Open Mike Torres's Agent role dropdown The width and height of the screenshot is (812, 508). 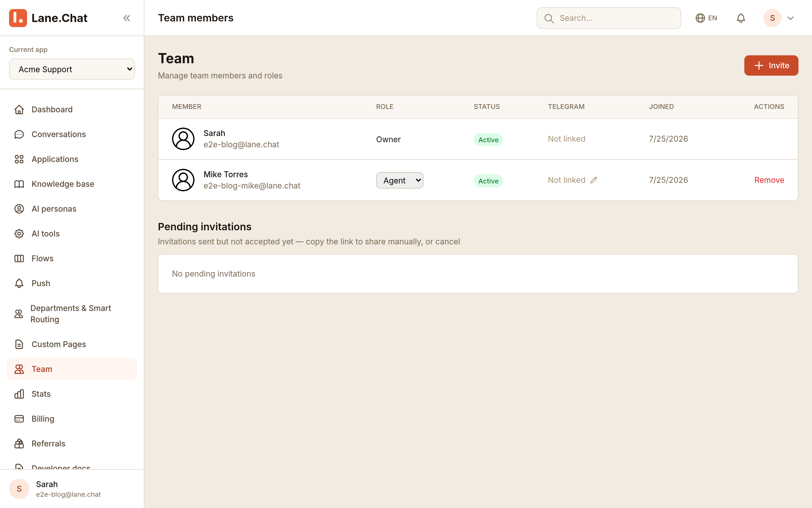click(x=400, y=180)
